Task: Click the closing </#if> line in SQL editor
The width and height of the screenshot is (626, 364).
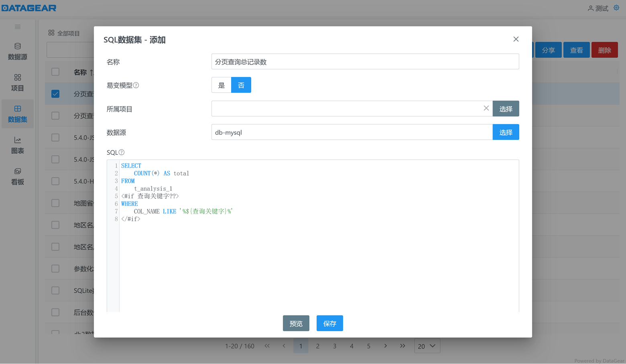Action: 131,219
